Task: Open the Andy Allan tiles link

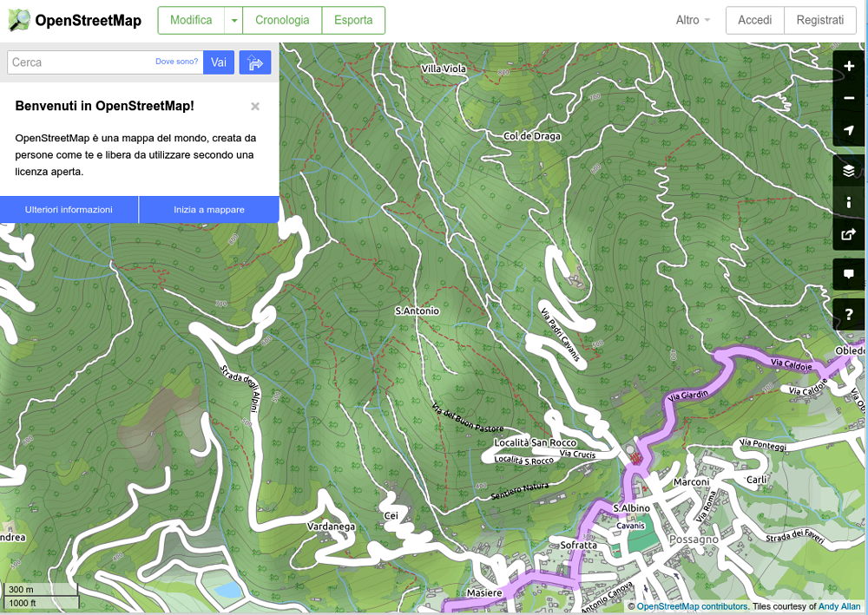Action: 839,606
